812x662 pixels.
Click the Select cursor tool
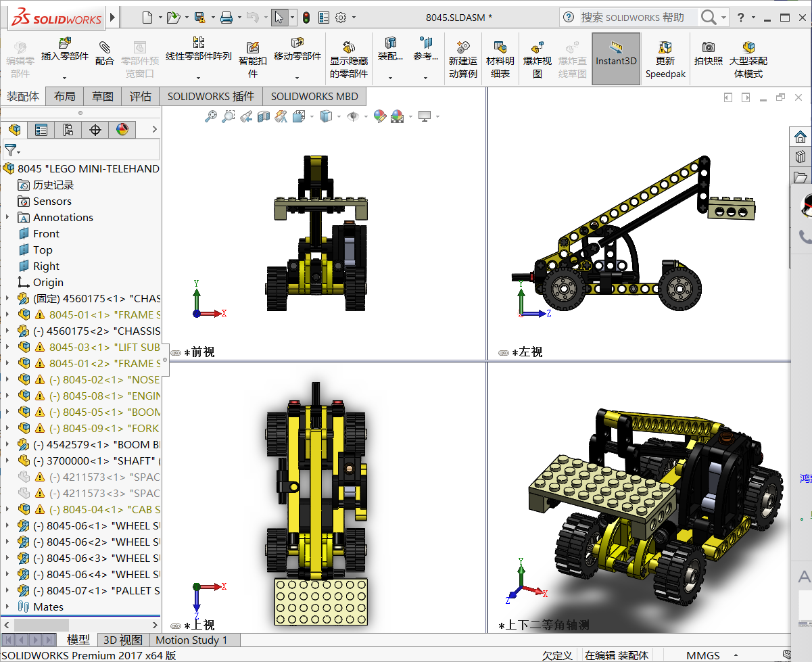point(279,18)
